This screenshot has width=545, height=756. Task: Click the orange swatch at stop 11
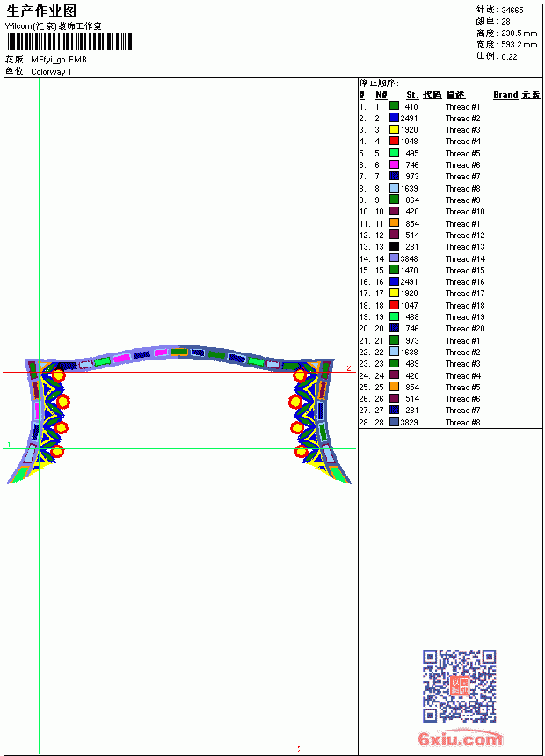coord(394,222)
